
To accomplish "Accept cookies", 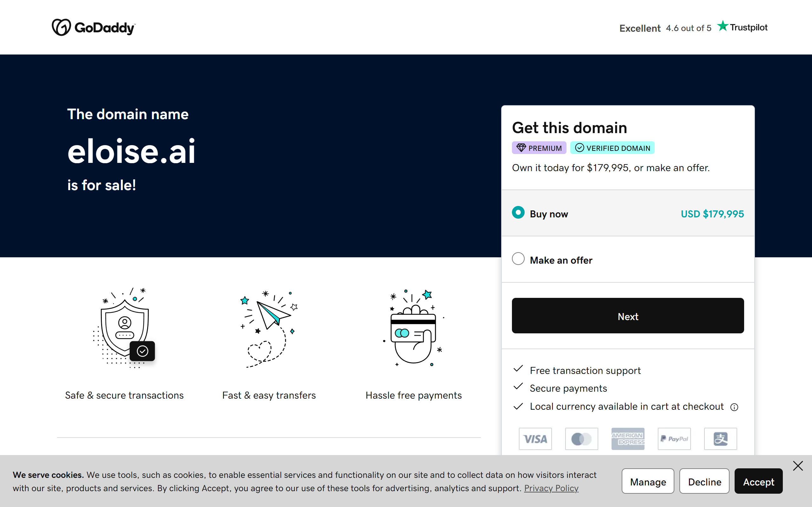I will 758,481.
